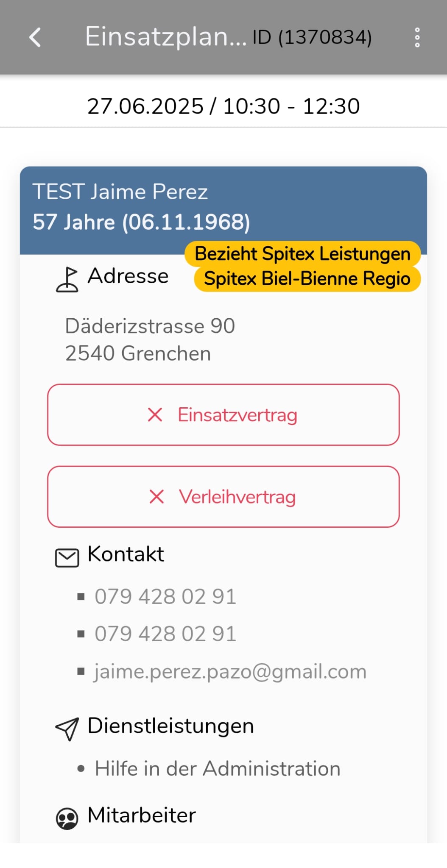Image resolution: width=447 pixels, height=868 pixels.
Task: Tap the back arrow icon
Action: tap(35, 37)
